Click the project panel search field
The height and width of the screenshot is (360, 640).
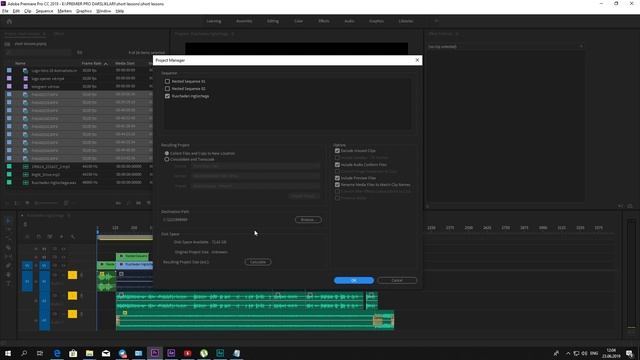(x=39, y=53)
